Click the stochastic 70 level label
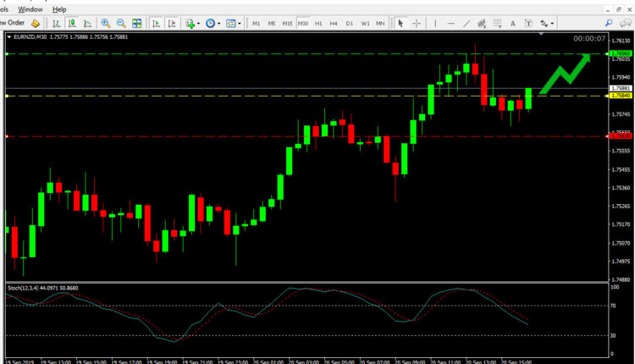The height and width of the screenshot is (364, 635). 613,306
